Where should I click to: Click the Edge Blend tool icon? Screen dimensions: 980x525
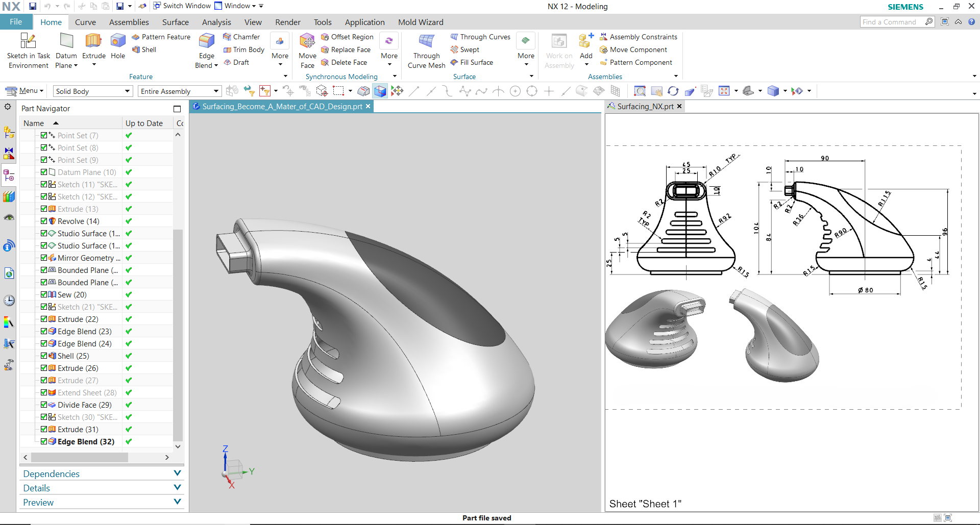pyautogui.click(x=207, y=41)
